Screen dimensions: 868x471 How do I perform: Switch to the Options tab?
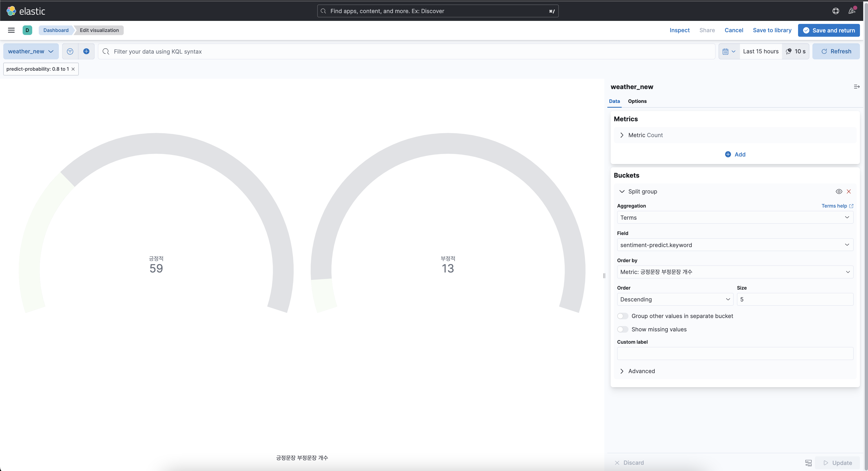(637, 101)
